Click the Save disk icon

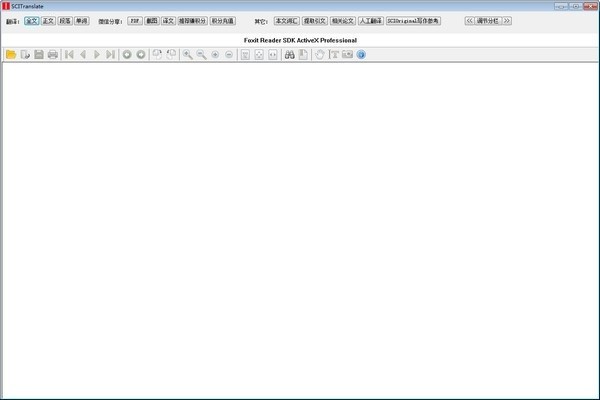[x=39, y=54]
